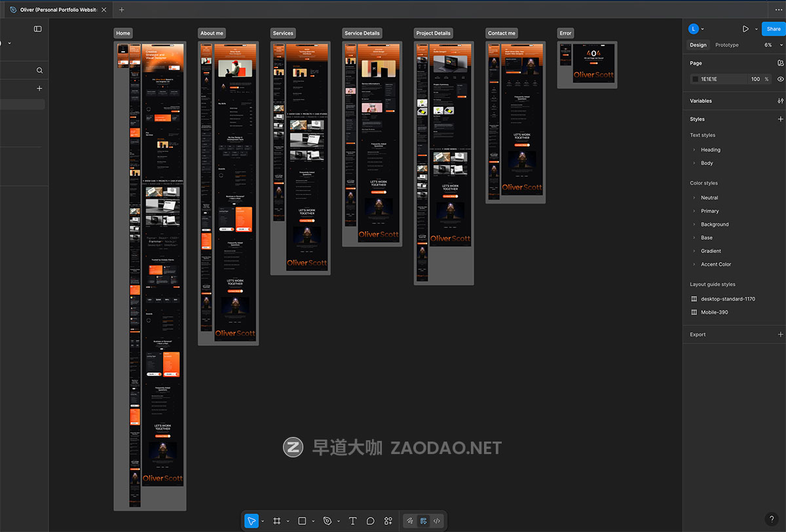
Task: Click the search icon in left panel
Action: tap(39, 70)
